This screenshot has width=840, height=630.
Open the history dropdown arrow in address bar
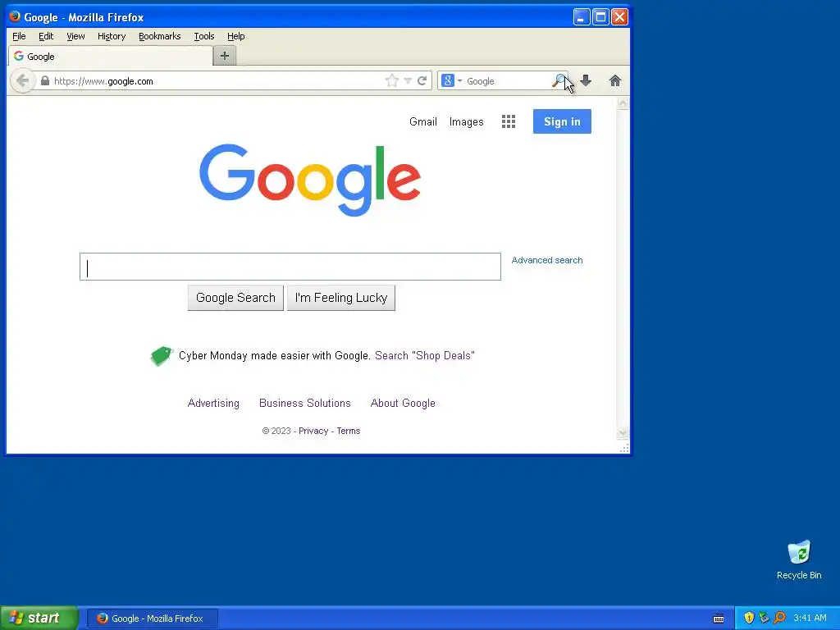tap(408, 81)
